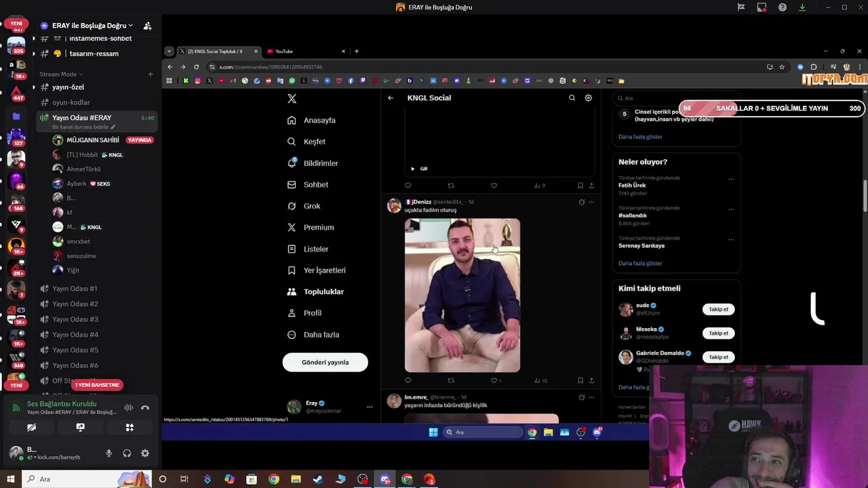The height and width of the screenshot is (488, 868).
Task: Open more options for Fatih Ürek trend
Action: click(731, 180)
